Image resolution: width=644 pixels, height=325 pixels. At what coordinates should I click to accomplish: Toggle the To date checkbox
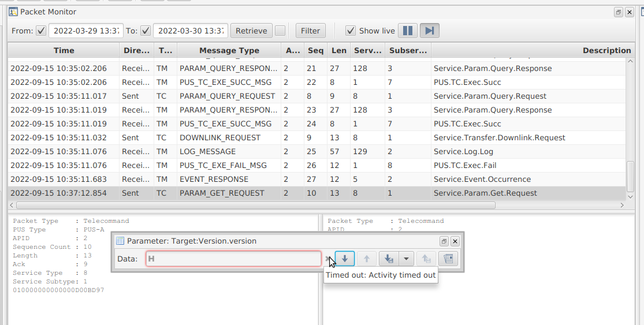pos(146,31)
